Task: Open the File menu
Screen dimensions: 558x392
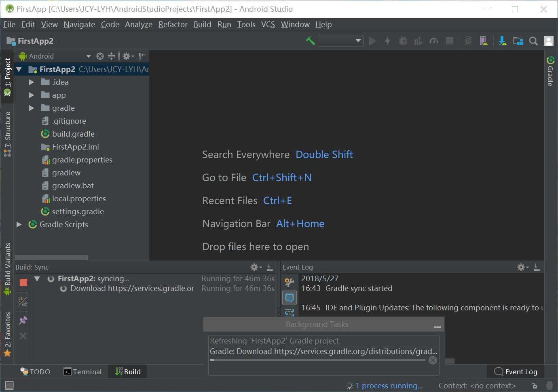Action: (9, 24)
